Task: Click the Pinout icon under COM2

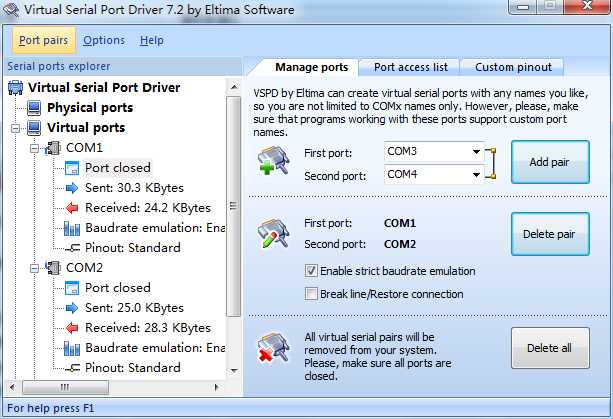Action: coord(72,368)
